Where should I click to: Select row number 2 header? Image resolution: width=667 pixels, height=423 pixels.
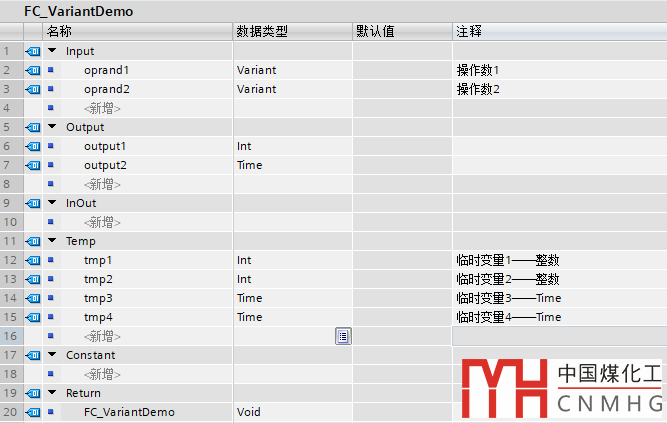point(11,70)
